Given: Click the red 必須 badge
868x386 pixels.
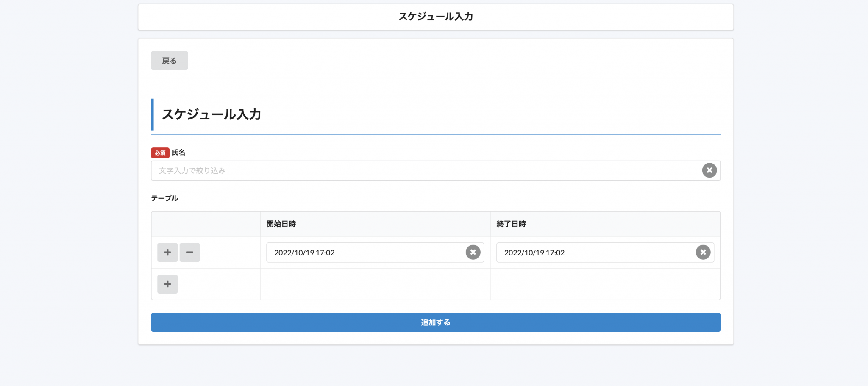Looking at the screenshot, I should [x=160, y=153].
